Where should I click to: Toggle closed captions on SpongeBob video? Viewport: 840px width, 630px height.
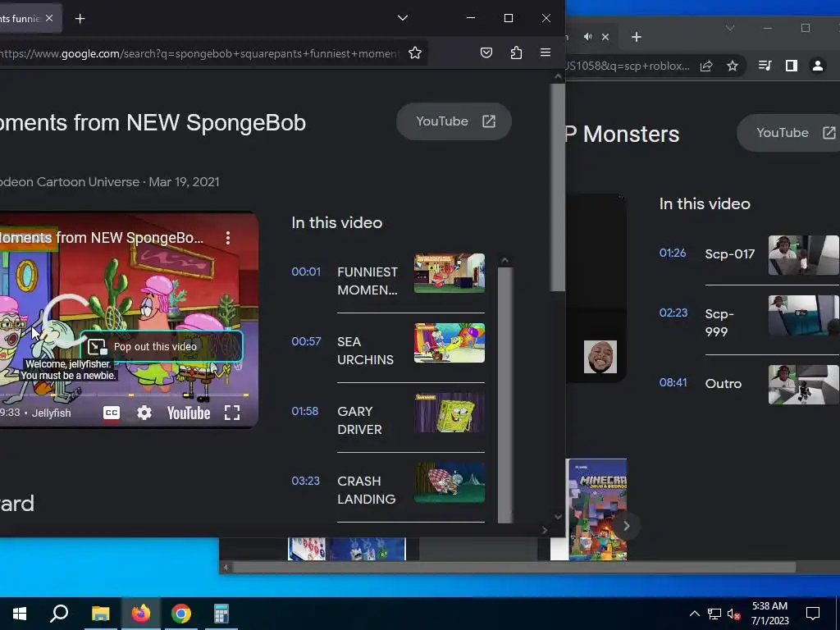point(112,413)
